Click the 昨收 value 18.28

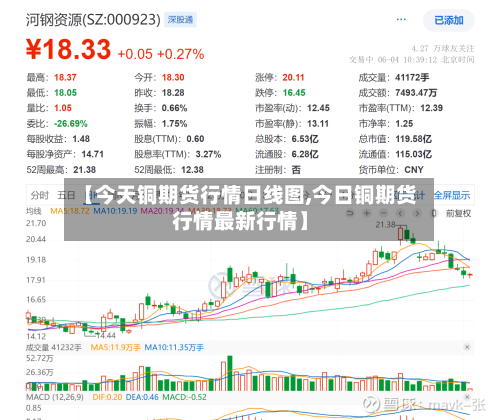click(173, 93)
